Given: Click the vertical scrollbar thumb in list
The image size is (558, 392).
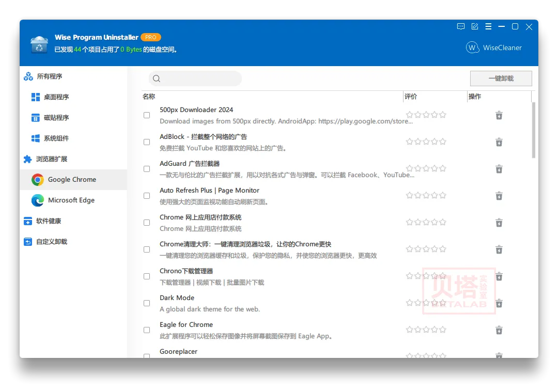Looking at the screenshot, I should (x=533, y=130).
